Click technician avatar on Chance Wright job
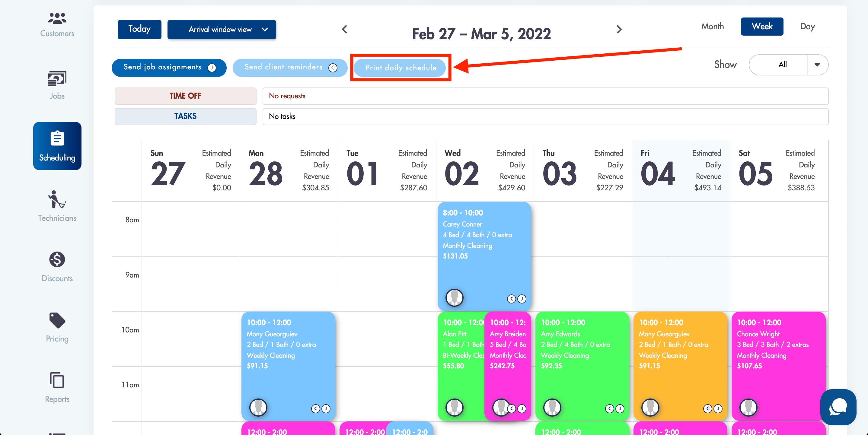Image resolution: width=868 pixels, height=435 pixels. pyautogui.click(x=748, y=407)
